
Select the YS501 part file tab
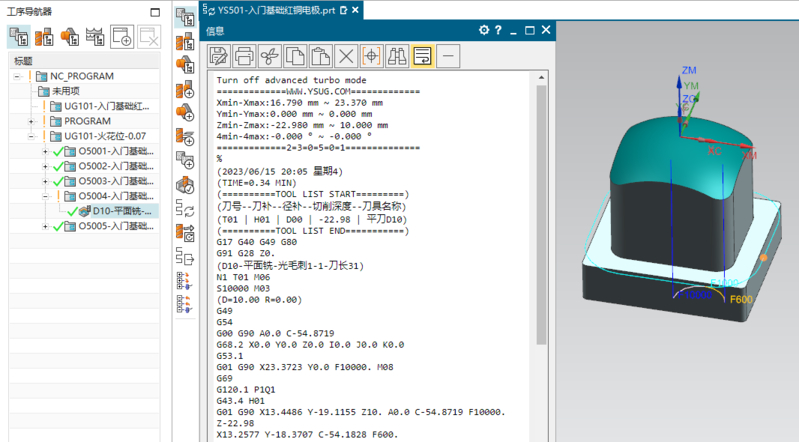click(275, 10)
